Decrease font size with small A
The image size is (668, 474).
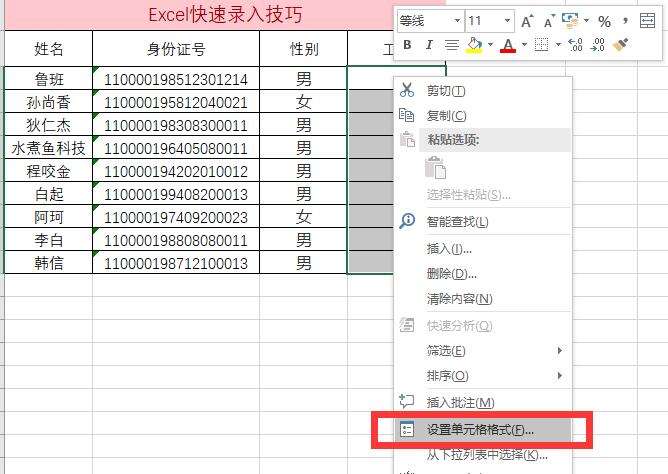pos(549,21)
